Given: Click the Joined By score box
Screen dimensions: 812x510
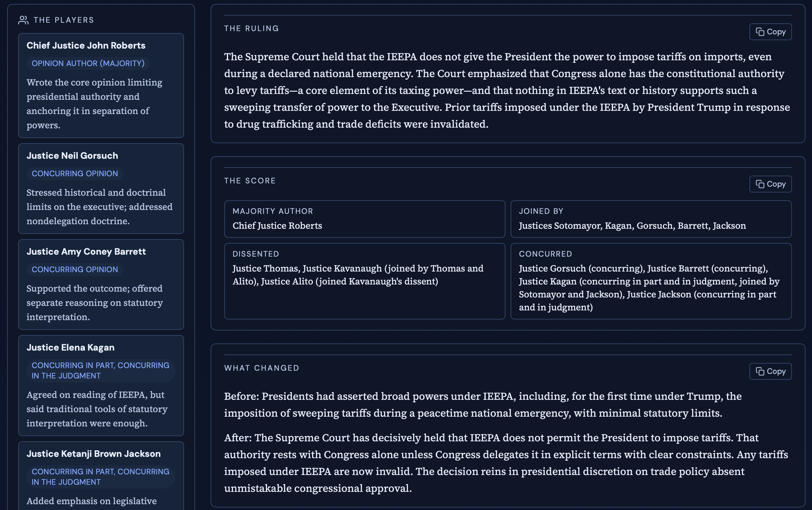Looking at the screenshot, I should click(651, 219).
